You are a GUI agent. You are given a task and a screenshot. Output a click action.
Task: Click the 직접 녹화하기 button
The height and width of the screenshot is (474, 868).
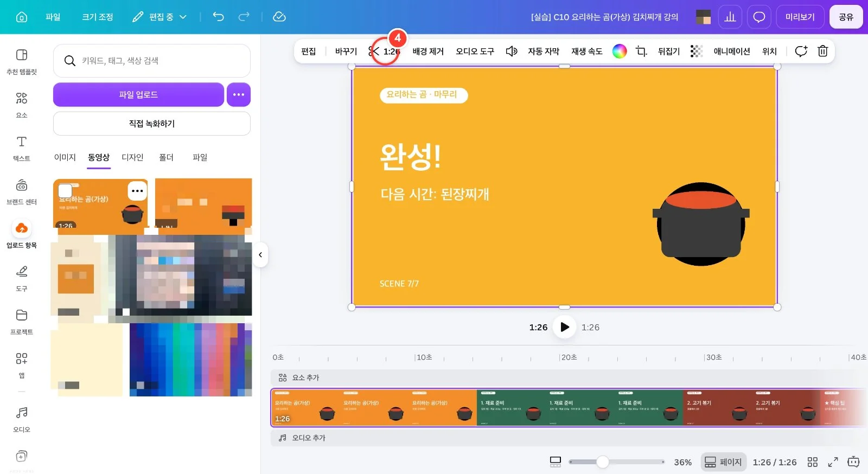pos(152,124)
